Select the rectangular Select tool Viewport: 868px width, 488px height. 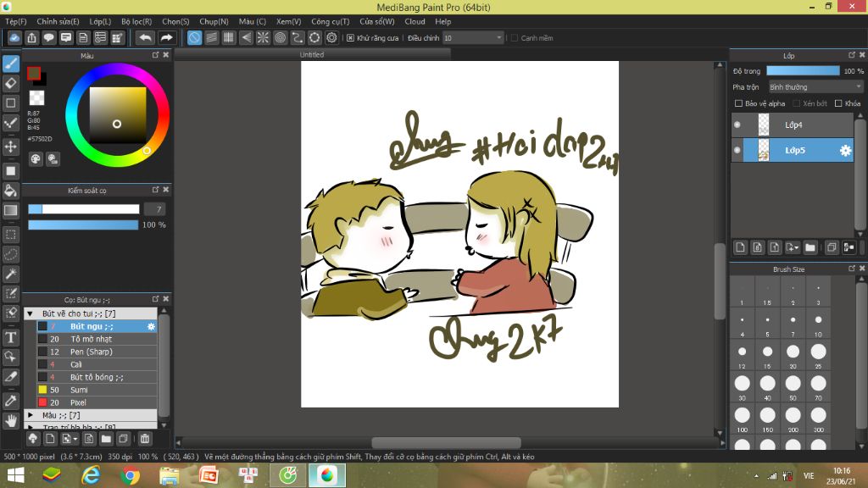point(10,235)
